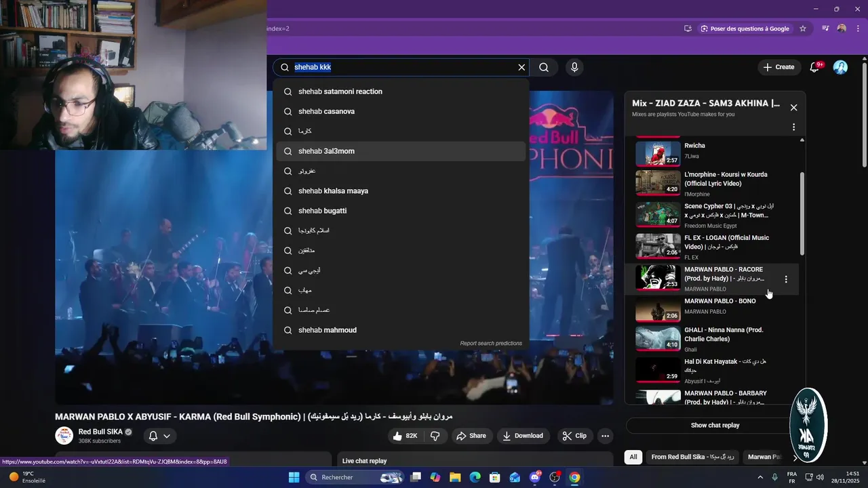Screen dimensions: 868x488
Task: Start voice search with the microphone icon
Action: coord(574,67)
